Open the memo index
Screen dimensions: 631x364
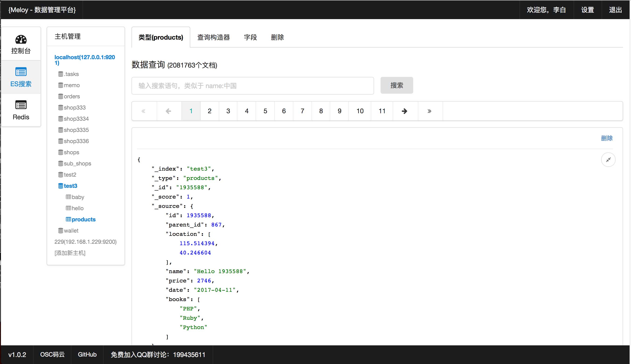click(x=69, y=85)
